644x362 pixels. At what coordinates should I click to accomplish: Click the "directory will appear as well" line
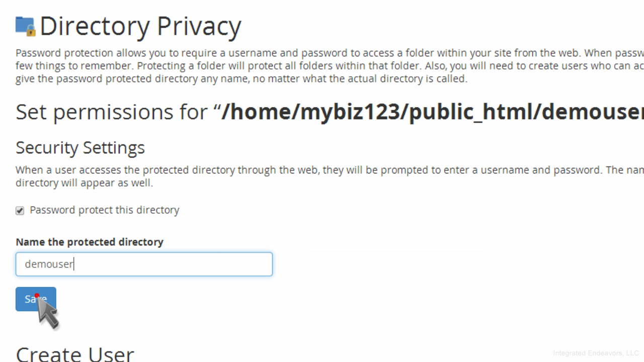point(84,183)
